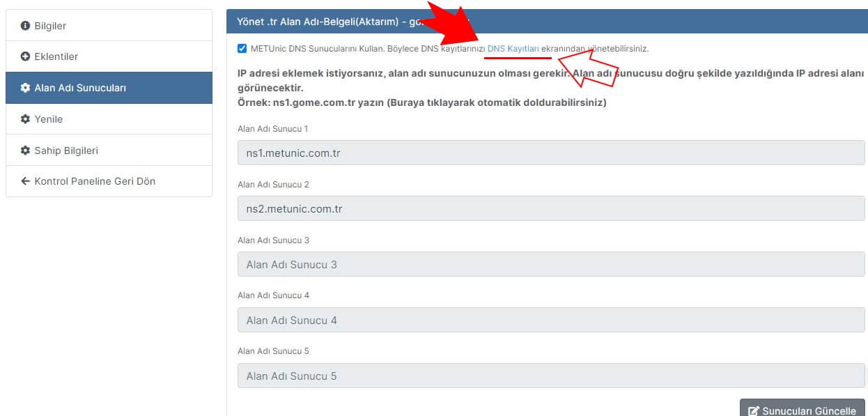Click the gear icon beside Alan Adı Sunucuları
Viewport: 868px width, 416px height.
[x=25, y=88]
